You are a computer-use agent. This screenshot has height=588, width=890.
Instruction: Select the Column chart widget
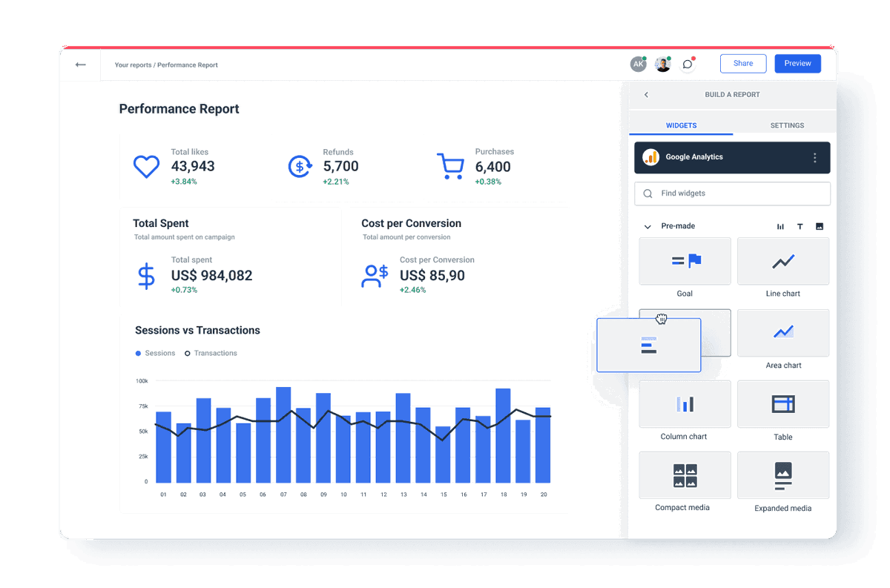pos(685,404)
